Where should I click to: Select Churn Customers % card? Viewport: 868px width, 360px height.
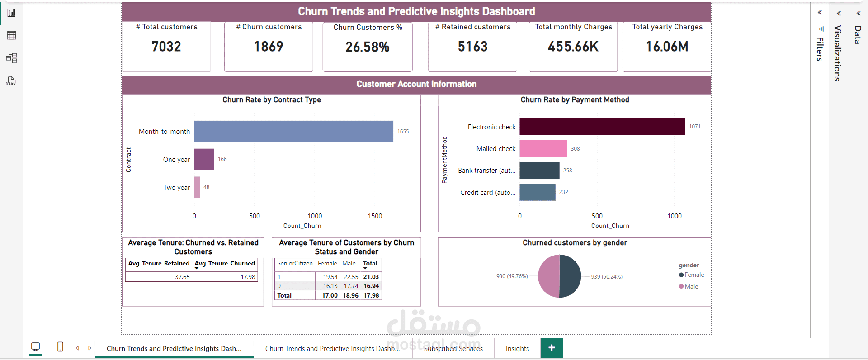pos(368,47)
